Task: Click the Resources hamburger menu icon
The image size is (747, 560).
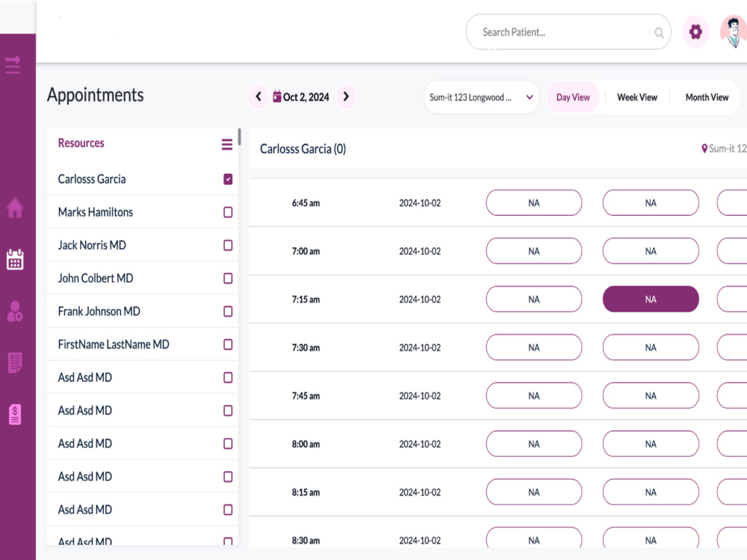Action: point(227,144)
